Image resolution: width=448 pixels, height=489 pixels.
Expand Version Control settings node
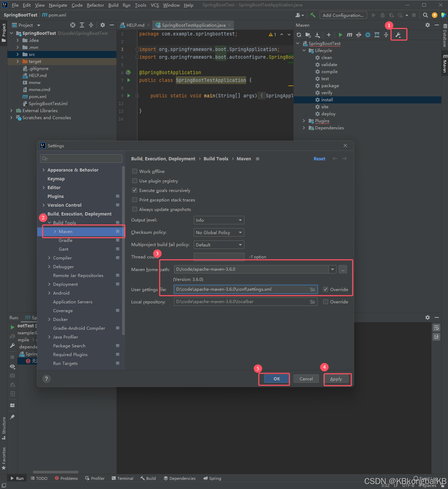coord(44,205)
